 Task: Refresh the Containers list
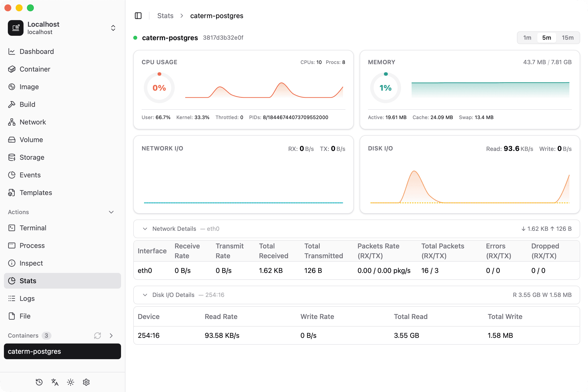point(98,336)
